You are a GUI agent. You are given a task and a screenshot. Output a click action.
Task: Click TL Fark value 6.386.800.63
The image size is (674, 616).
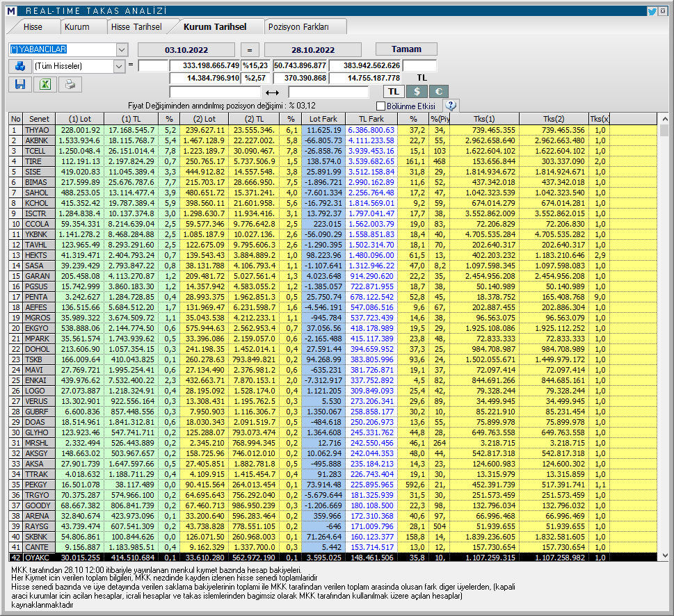371,130
